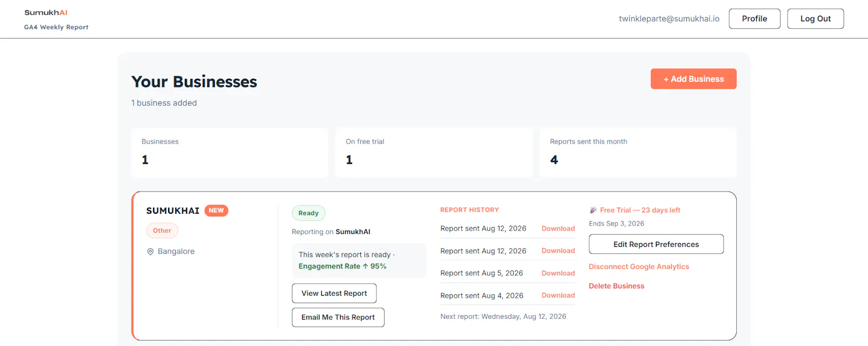The width and height of the screenshot is (868, 346).
Task: Click the location pin icon beside Bangalore
Action: (150, 252)
